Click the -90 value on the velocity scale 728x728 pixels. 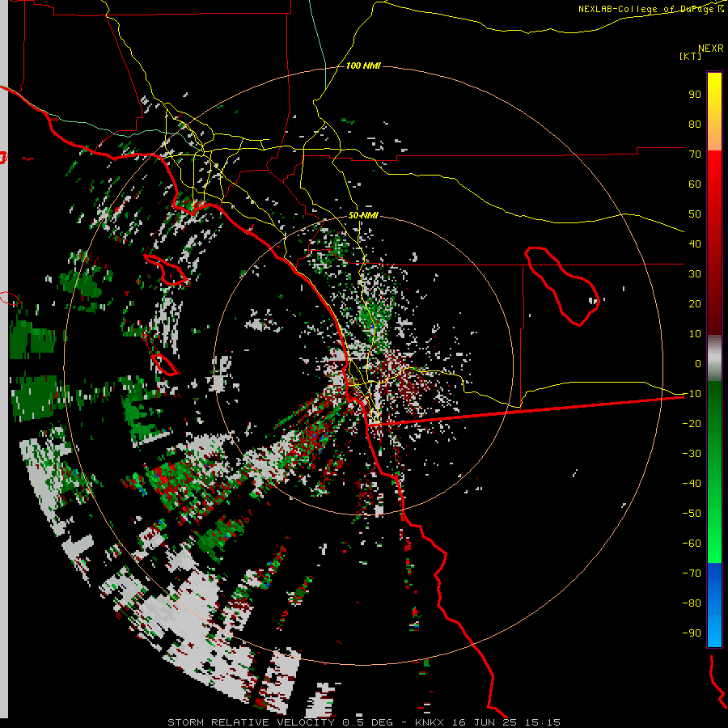[692, 633]
